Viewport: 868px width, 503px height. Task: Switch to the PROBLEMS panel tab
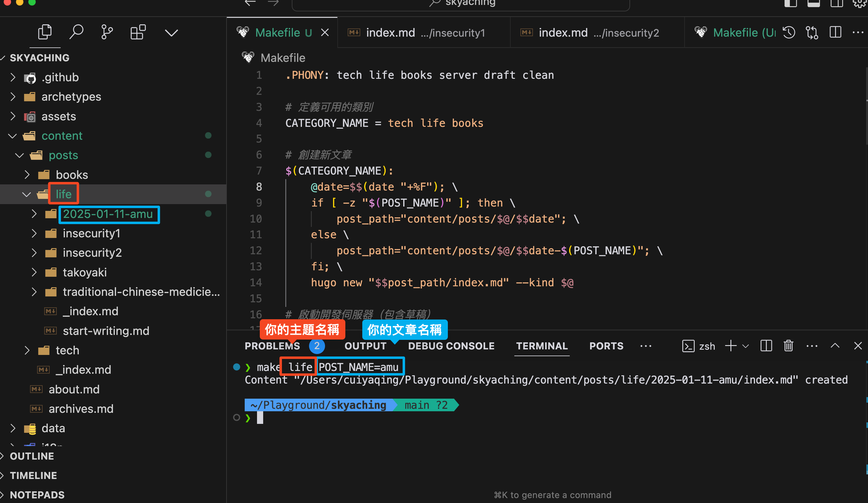pyautogui.click(x=272, y=346)
